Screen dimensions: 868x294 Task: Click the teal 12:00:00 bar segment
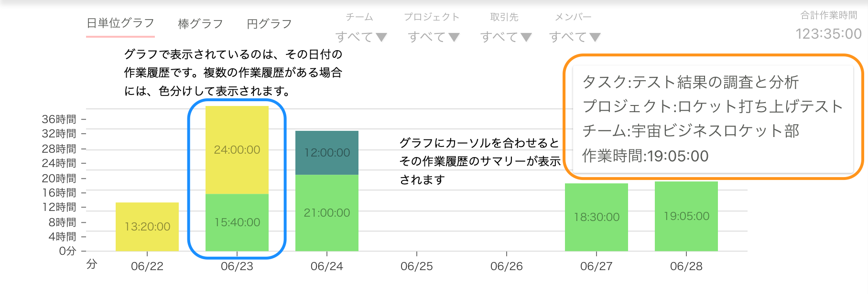coord(327,153)
